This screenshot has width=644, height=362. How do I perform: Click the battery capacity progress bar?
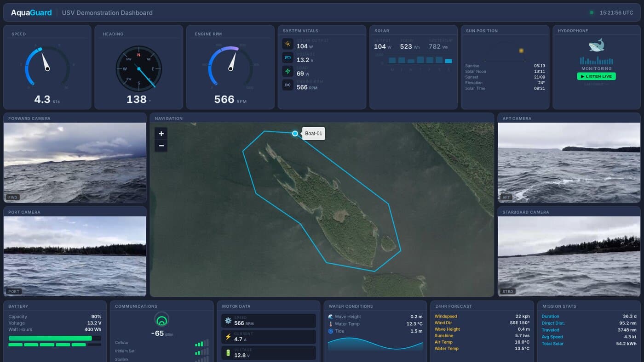click(55, 338)
